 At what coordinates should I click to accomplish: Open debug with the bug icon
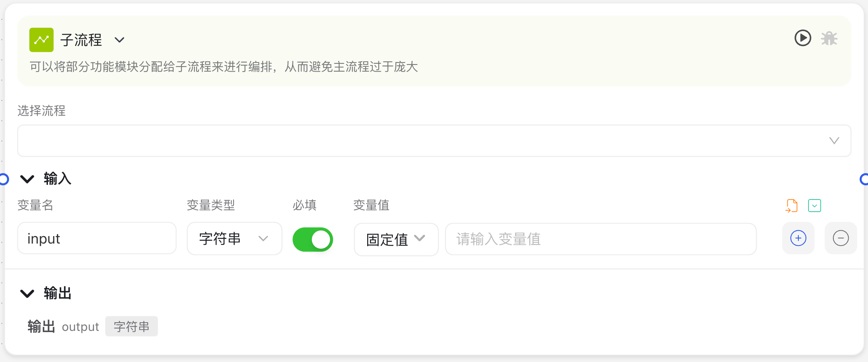tap(829, 38)
